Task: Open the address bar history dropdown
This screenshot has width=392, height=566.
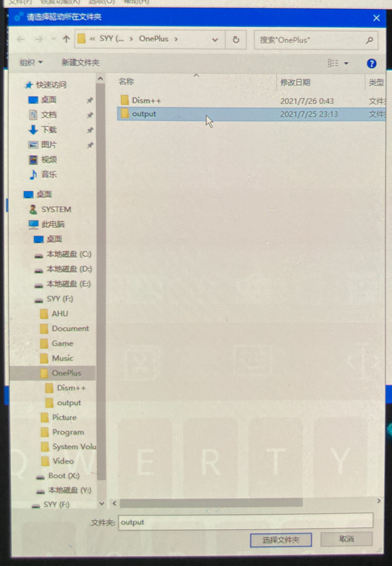Action: 215,40
